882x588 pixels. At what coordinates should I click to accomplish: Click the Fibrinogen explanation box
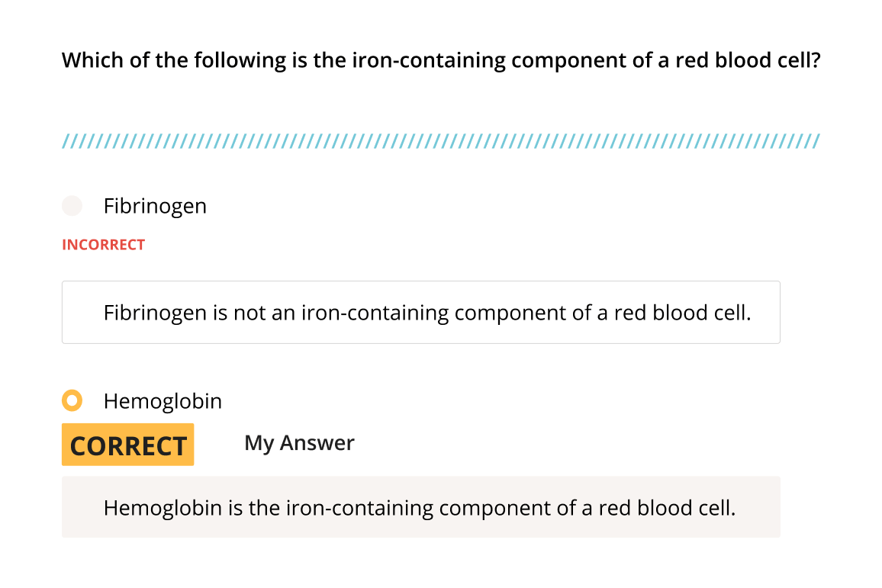[x=420, y=312]
